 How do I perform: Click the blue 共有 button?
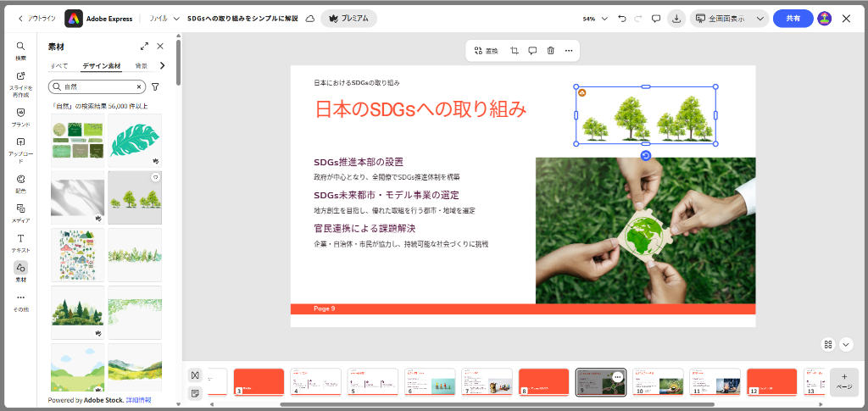tap(793, 19)
